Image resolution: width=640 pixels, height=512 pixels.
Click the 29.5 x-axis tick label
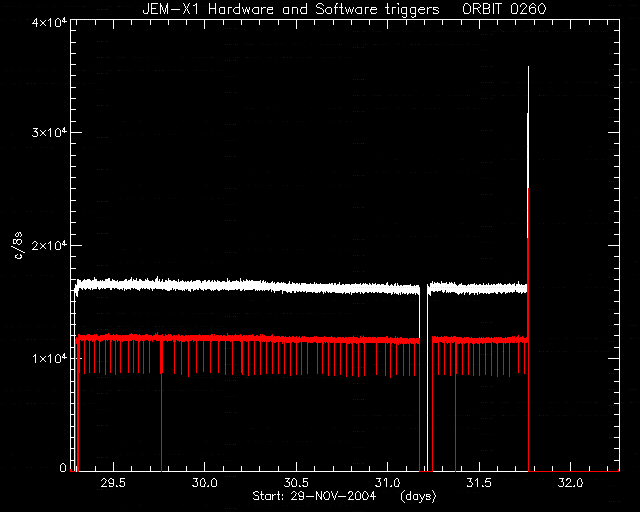pos(113,483)
